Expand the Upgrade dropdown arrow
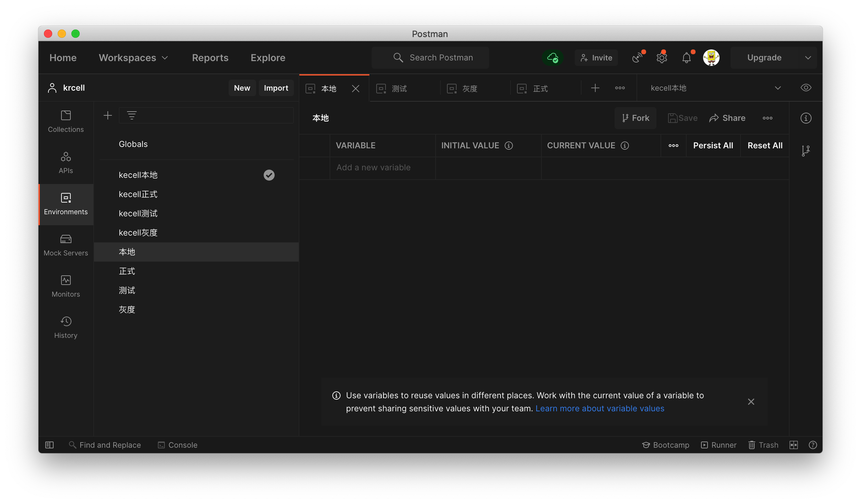 point(808,58)
